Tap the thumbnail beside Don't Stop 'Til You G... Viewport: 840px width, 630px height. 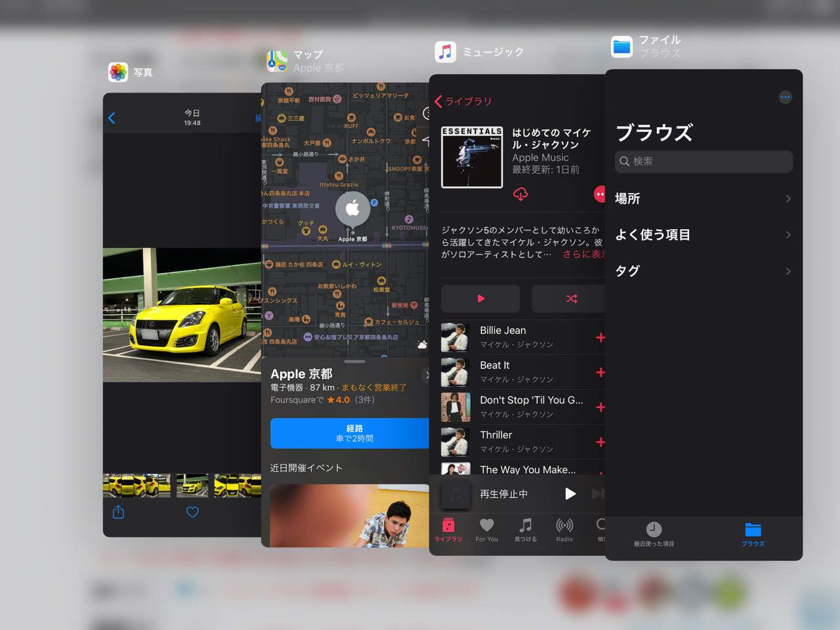[455, 407]
